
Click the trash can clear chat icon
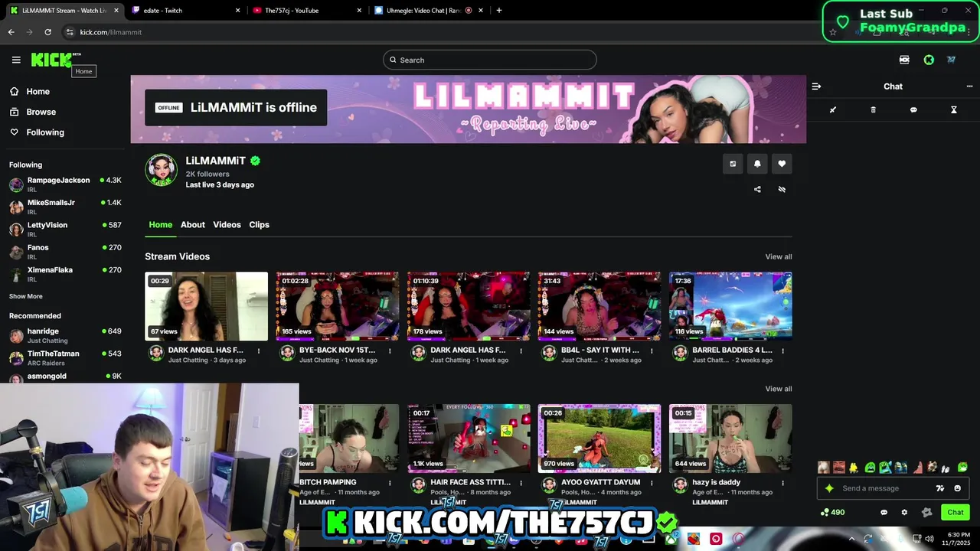[874, 110]
